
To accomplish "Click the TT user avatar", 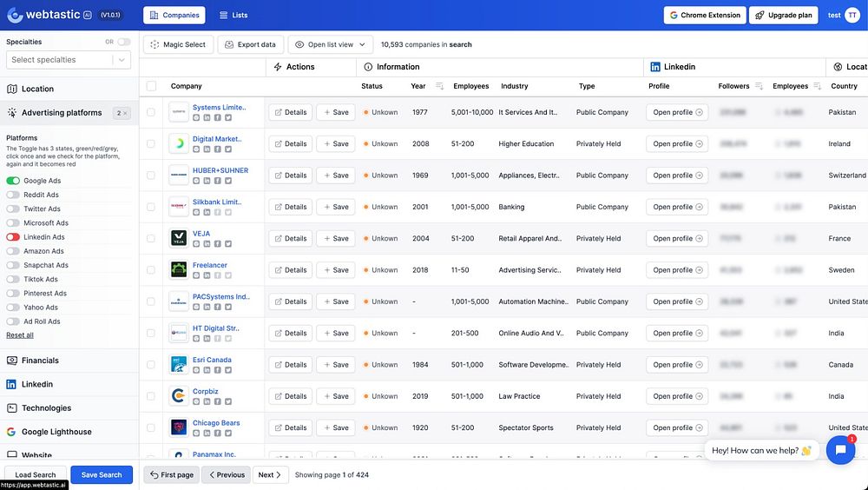I will (x=852, y=15).
